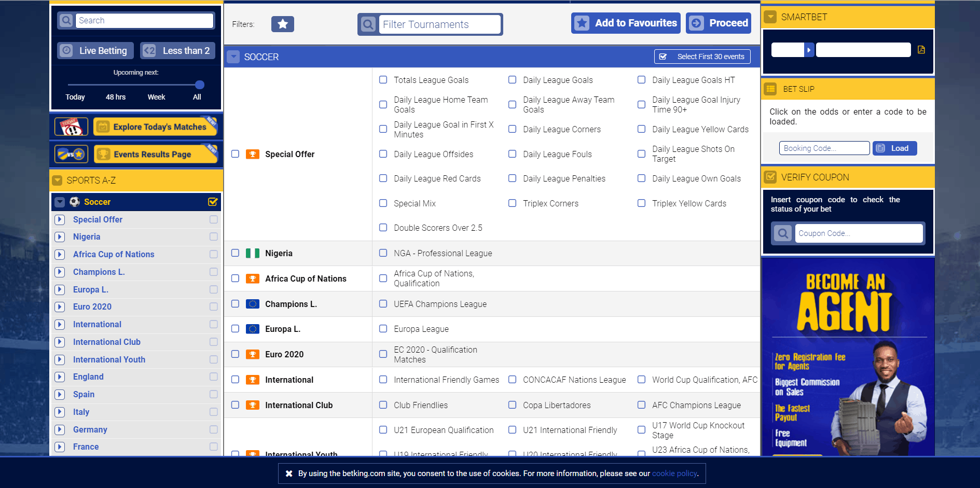This screenshot has height=488, width=980.
Task: Click the SmartBet blue arrow icon
Action: 809,50
